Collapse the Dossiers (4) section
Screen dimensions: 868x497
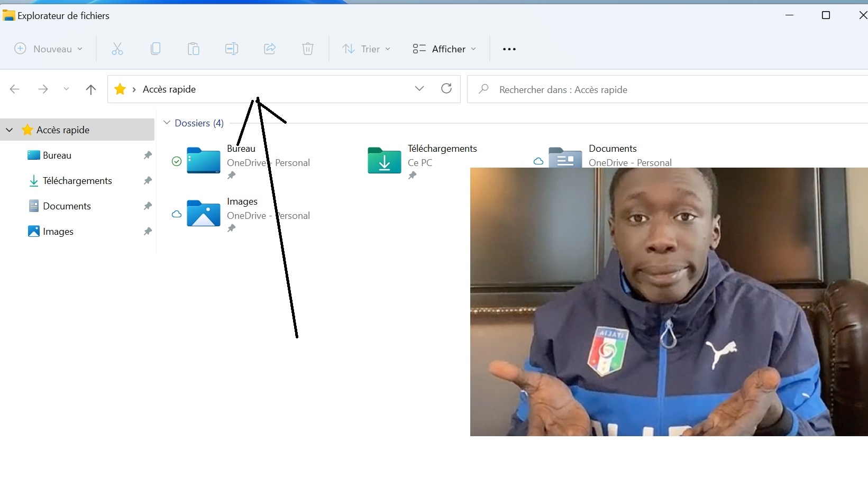(167, 122)
